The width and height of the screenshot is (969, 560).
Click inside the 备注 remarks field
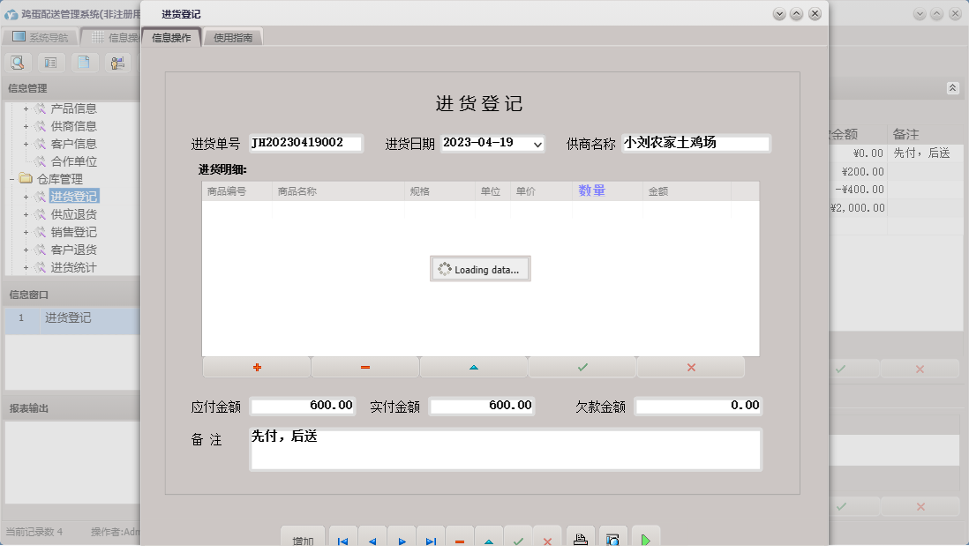pos(505,450)
